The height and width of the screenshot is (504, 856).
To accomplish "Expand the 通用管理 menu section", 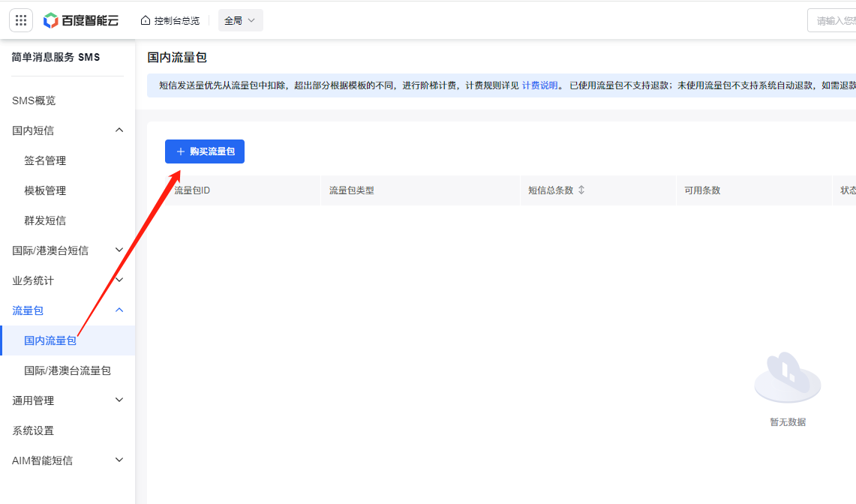I will tap(119, 400).
